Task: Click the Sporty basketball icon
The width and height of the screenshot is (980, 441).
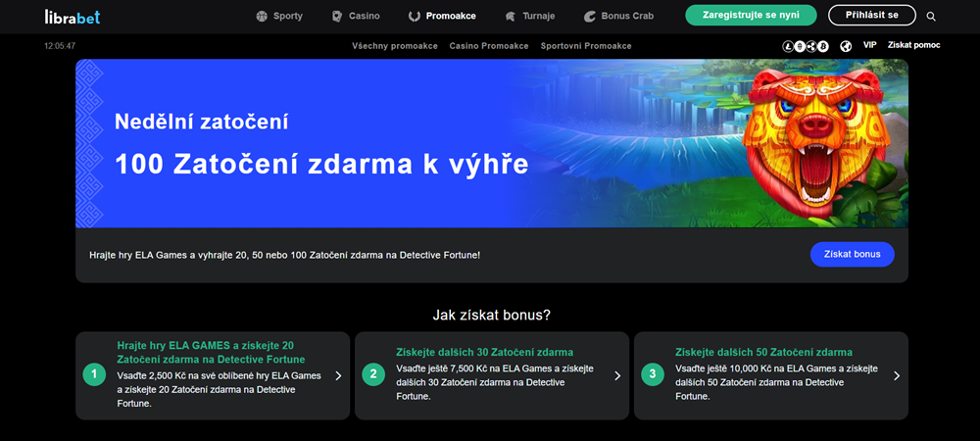Action: click(262, 17)
